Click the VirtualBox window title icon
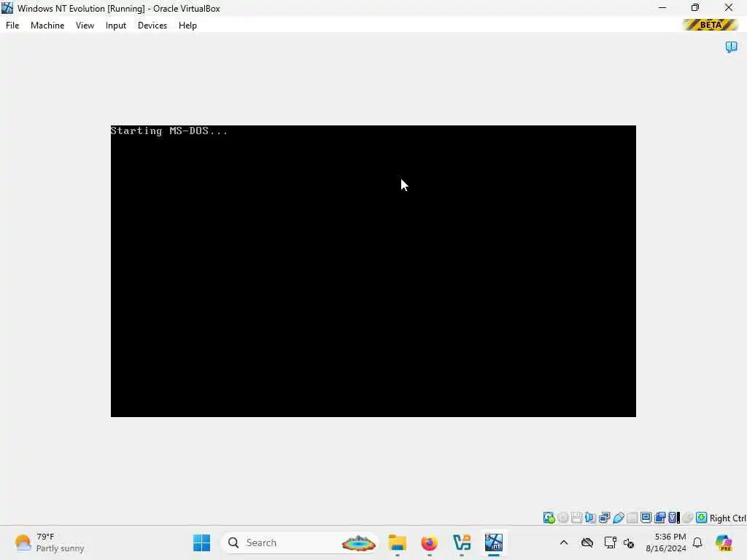Screen dimensions: 747x560 pyautogui.click(x=7, y=8)
